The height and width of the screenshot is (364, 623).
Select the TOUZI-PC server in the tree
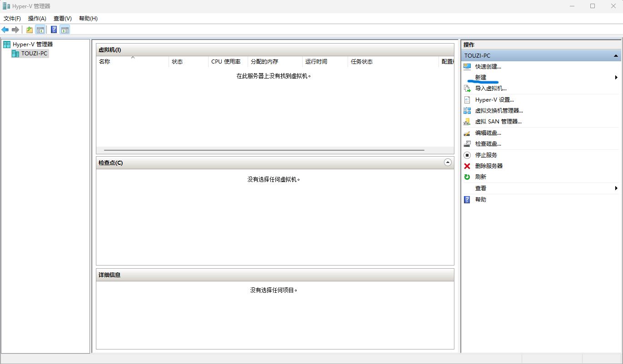click(30, 54)
